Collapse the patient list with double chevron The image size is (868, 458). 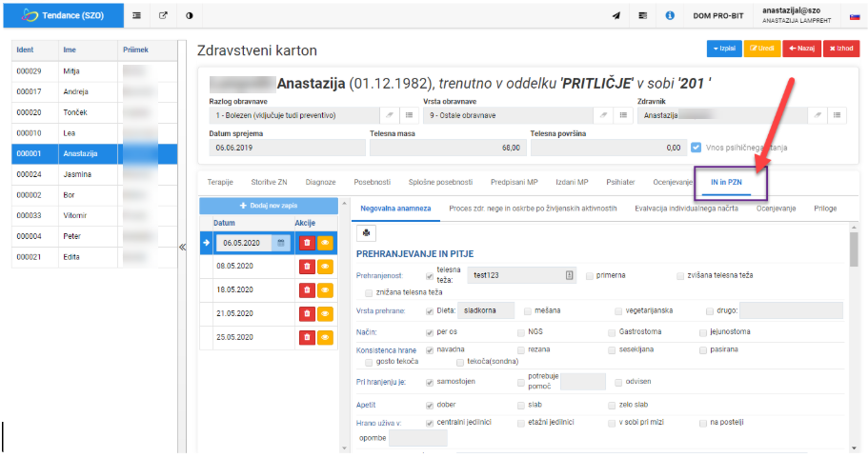182,248
